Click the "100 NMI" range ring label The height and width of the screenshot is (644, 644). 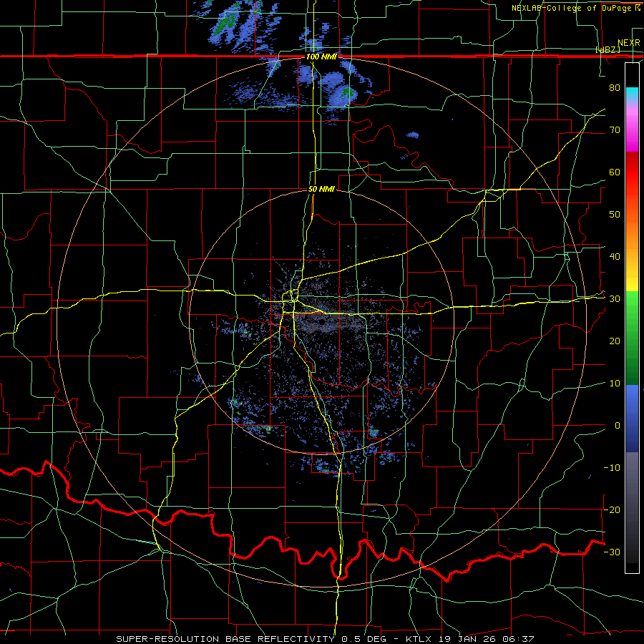pyautogui.click(x=321, y=57)
